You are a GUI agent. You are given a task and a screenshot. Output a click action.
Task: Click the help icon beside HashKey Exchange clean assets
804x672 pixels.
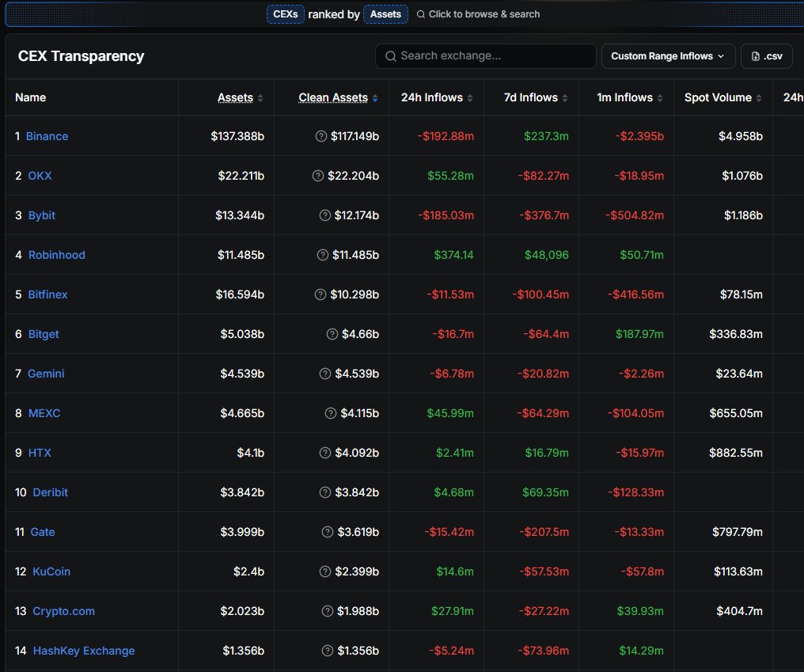tap(327, 651)
